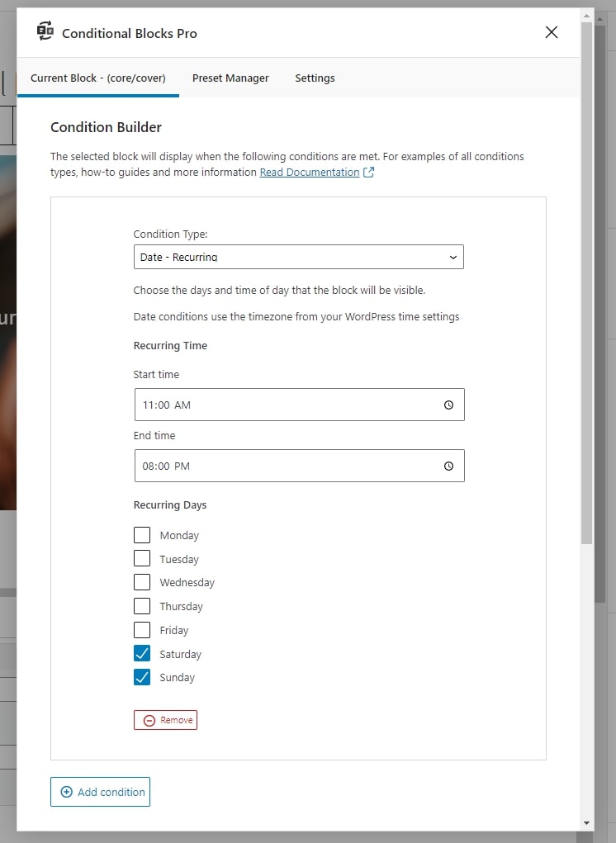Click the Conditional Blocks Pro logo icon

45,31
